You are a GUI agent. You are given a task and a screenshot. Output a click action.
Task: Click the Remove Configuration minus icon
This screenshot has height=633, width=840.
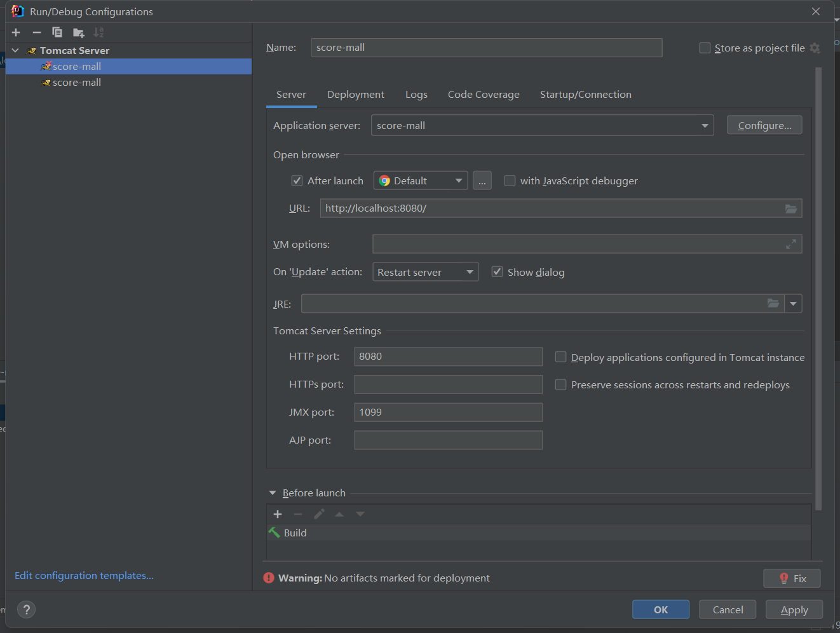pos(37,32)
